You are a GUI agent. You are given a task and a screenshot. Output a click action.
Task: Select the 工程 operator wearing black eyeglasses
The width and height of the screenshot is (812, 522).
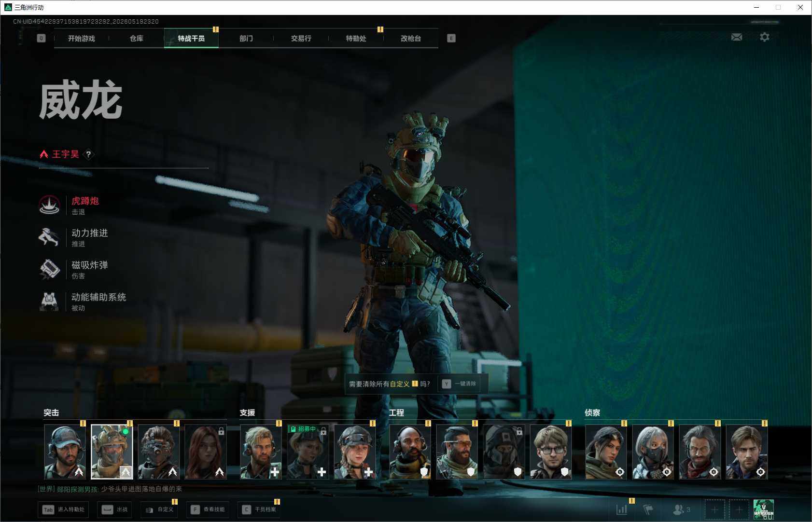click(x=551, y=452)
